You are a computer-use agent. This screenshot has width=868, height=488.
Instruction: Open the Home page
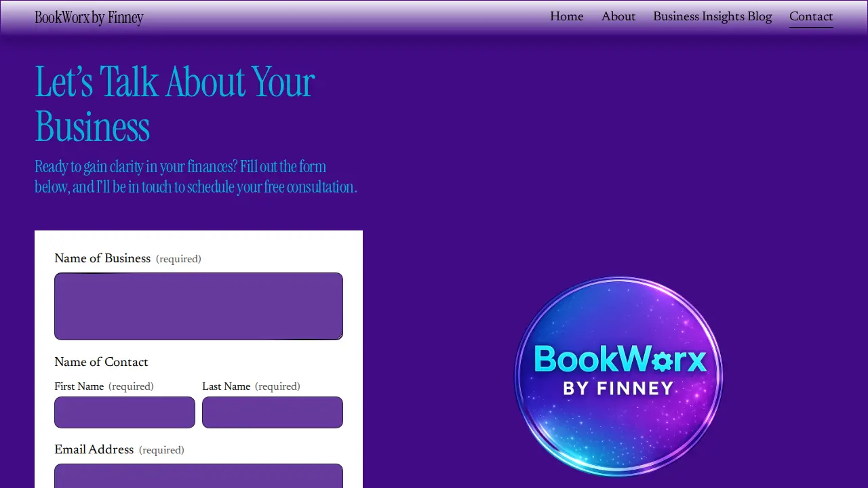(566, 17)
